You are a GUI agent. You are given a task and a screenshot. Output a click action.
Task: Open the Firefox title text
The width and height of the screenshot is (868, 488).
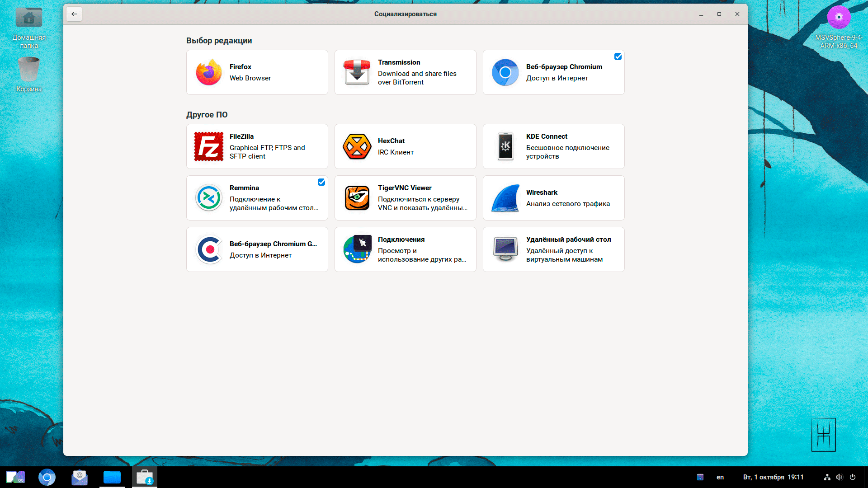tap(241, 67)
